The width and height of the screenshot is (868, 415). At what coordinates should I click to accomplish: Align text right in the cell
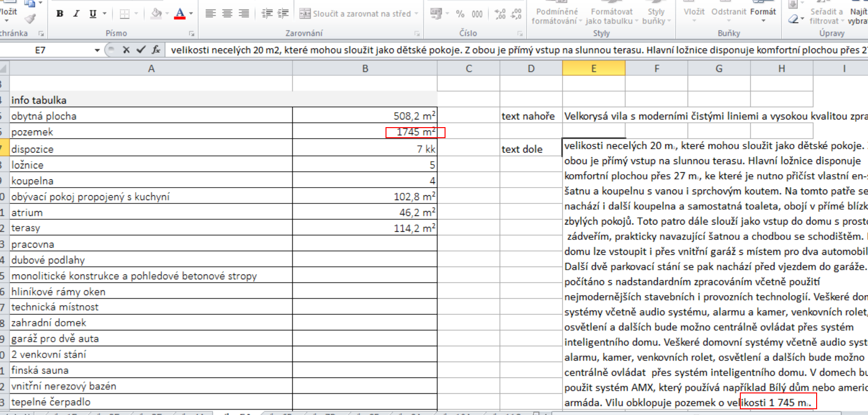coord(244,14)
